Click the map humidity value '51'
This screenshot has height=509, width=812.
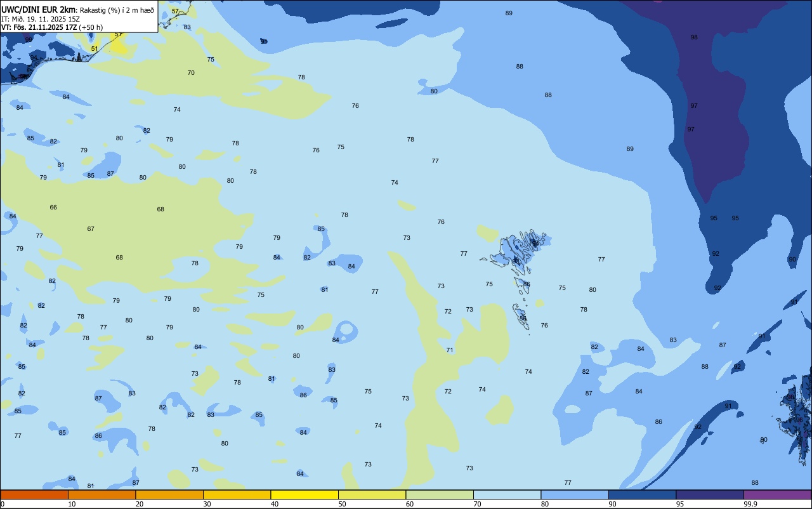pos(95,49)
